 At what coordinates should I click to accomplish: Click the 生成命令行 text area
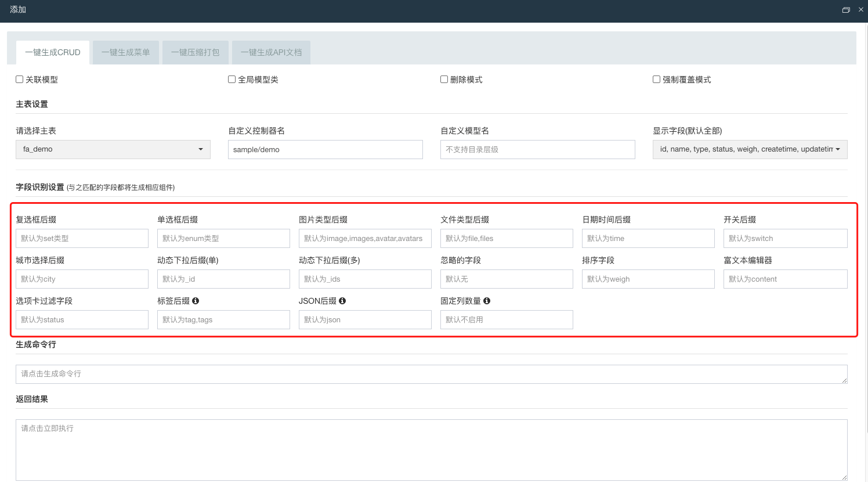(432, 374)
